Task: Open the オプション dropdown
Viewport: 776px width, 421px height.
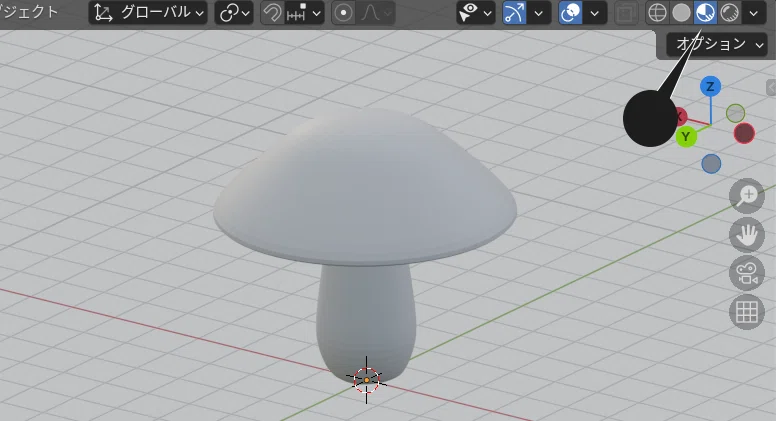Action: click(717, 45)
